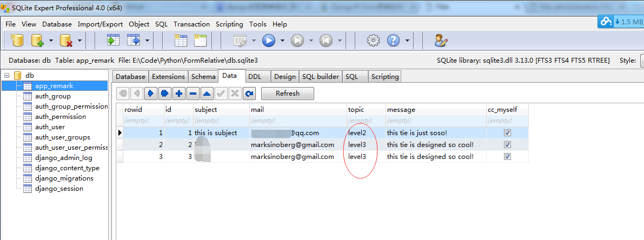Open the File menu

[x=11, y=24]
